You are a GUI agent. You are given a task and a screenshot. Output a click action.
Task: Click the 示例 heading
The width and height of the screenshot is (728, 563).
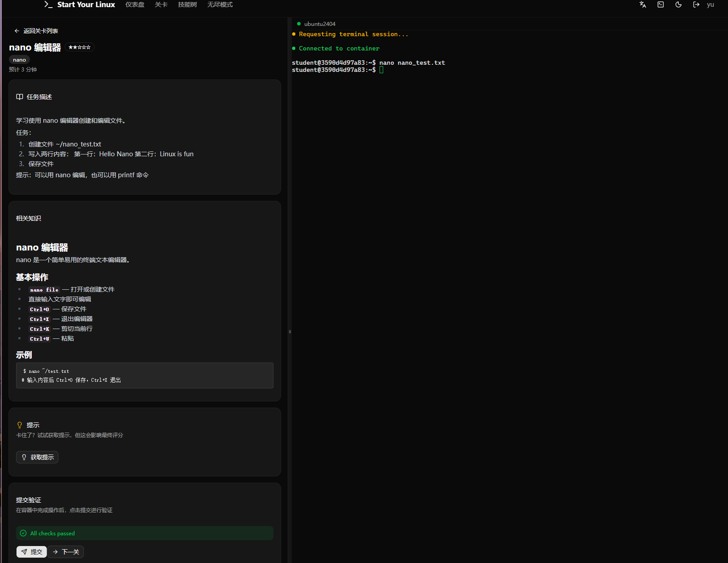pos(24,355)
